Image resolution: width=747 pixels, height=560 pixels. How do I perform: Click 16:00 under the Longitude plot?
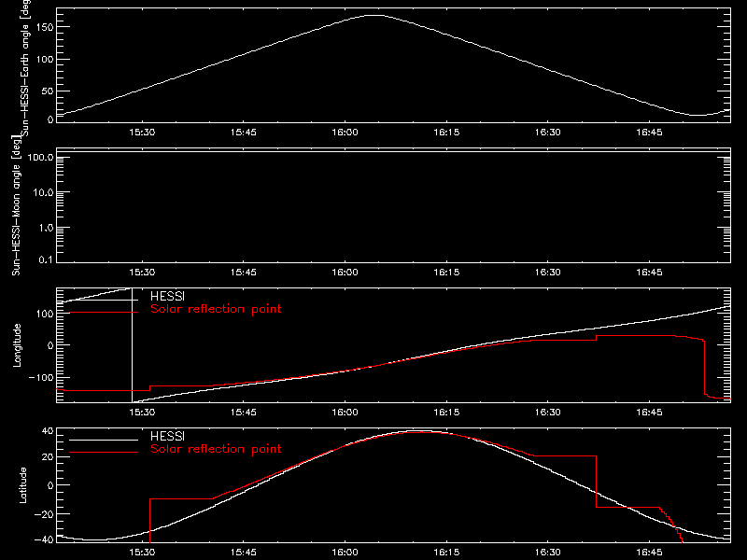click(345, 412)
